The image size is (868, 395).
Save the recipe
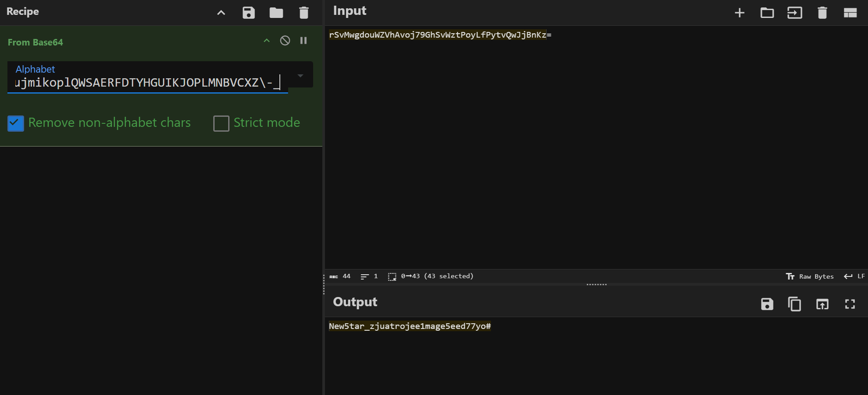(x=248, y=13)
